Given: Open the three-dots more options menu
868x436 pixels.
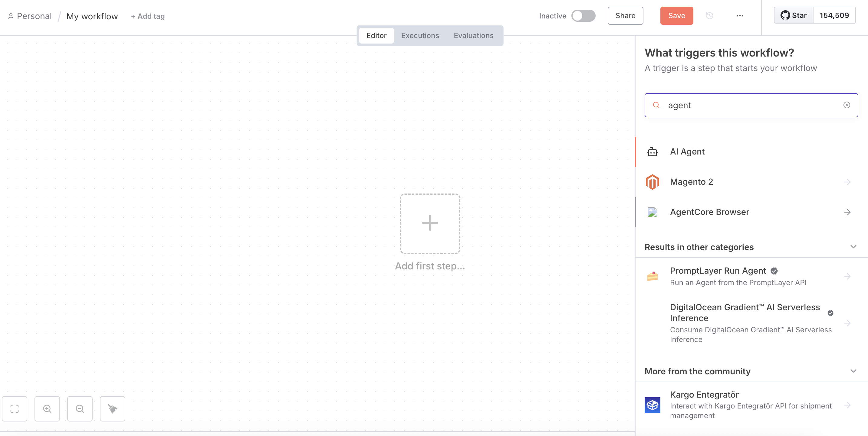Looking at the screenshot, I should tap(740, 16).
